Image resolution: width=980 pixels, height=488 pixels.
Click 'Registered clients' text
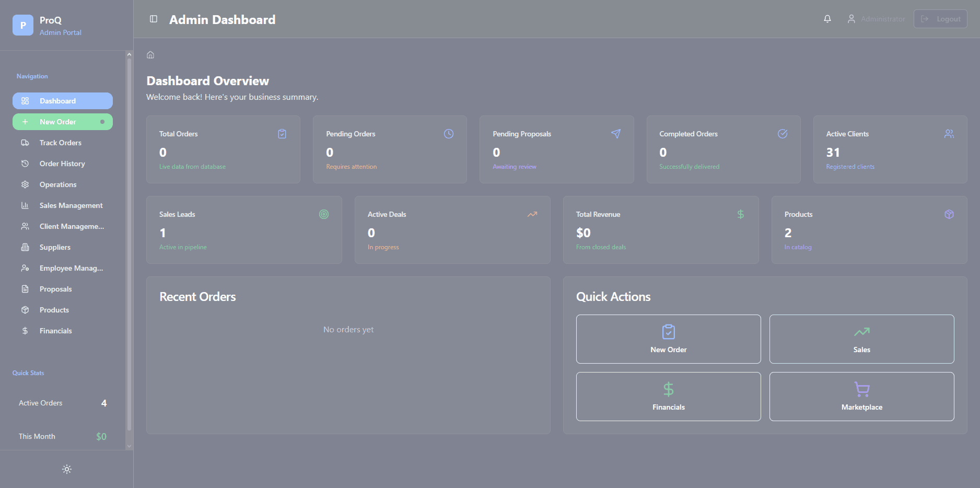850,167
